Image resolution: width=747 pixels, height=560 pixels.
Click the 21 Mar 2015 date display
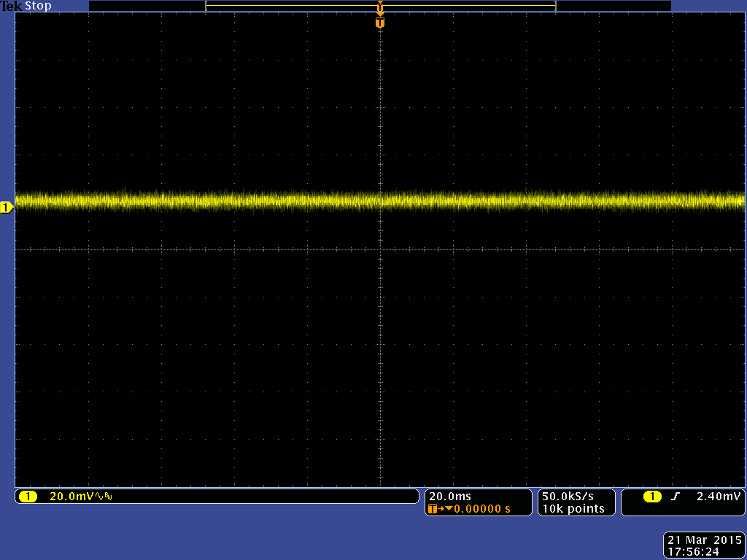coord(704,540)
